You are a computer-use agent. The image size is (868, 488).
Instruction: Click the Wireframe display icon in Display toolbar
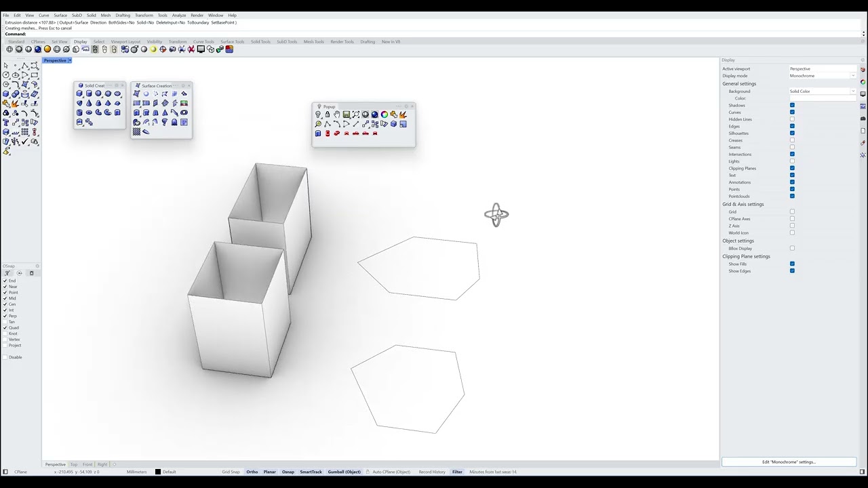click(9, 49)
